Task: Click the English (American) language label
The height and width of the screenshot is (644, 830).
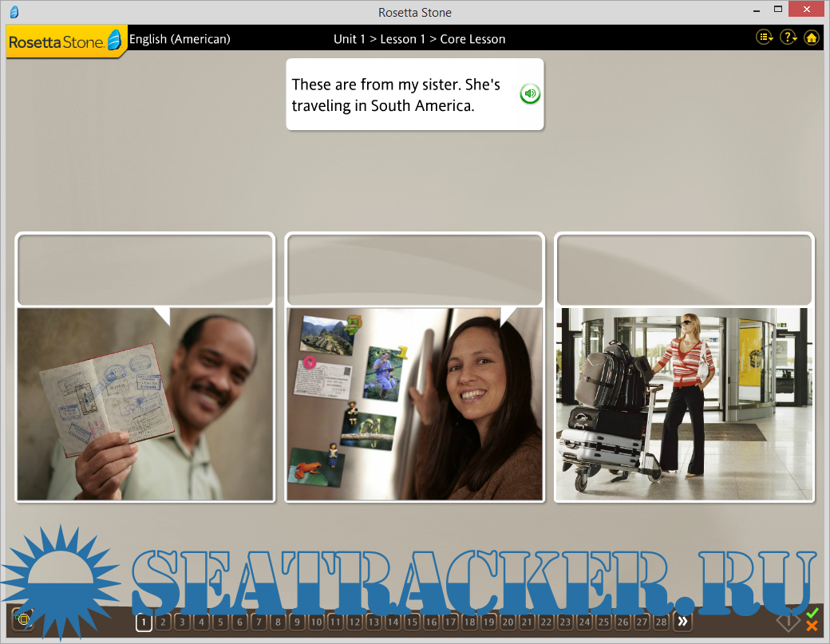Action: coord(180,38)
